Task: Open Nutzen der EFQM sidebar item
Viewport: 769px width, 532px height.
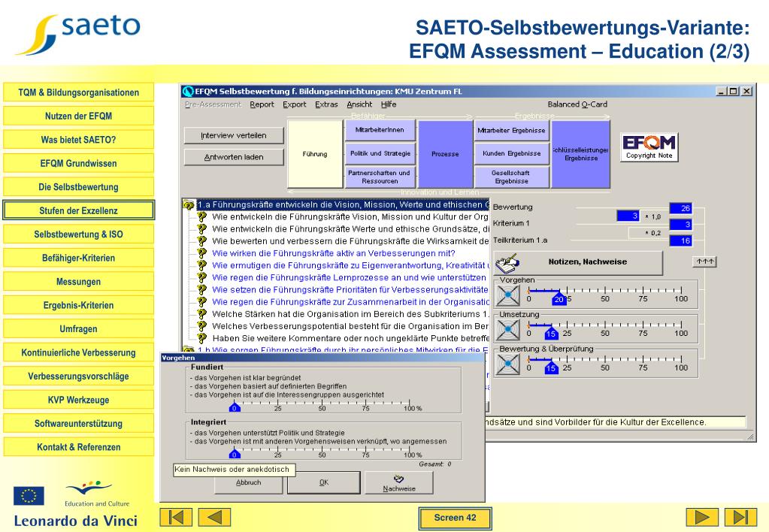Action: click(x=78, y=116)
